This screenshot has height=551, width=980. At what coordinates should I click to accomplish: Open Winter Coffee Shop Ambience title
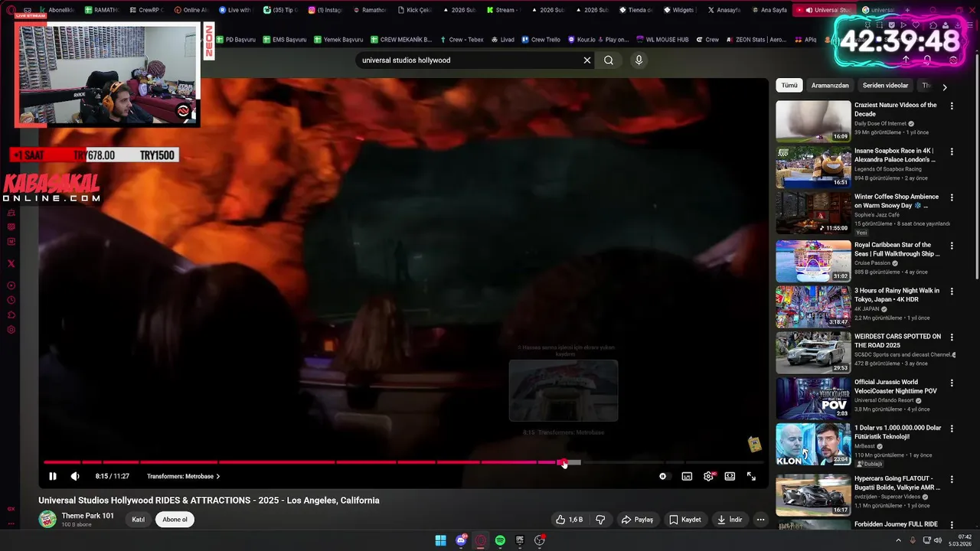coord(897,201)
